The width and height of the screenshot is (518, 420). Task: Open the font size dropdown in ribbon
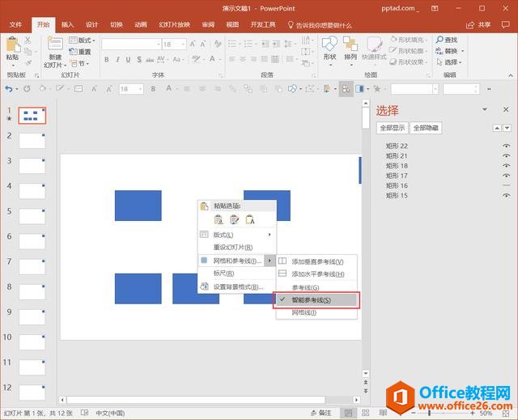pos(182,45)
